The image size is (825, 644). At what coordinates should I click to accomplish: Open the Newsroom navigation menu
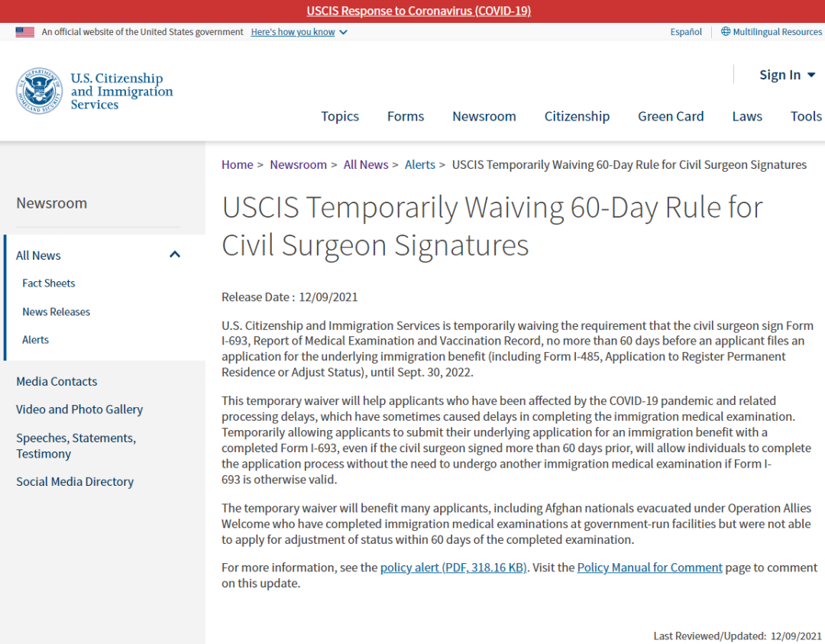[x=484, y=116]
